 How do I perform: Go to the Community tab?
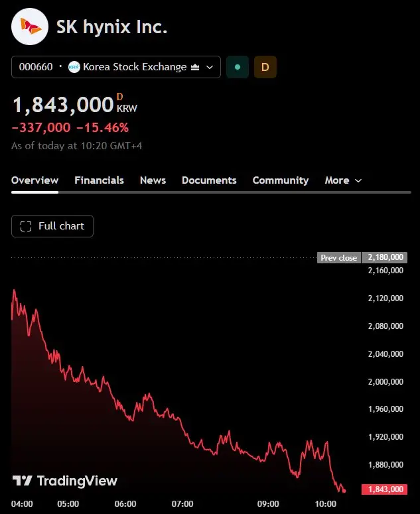pyautogui.click(x=281, y=180)
